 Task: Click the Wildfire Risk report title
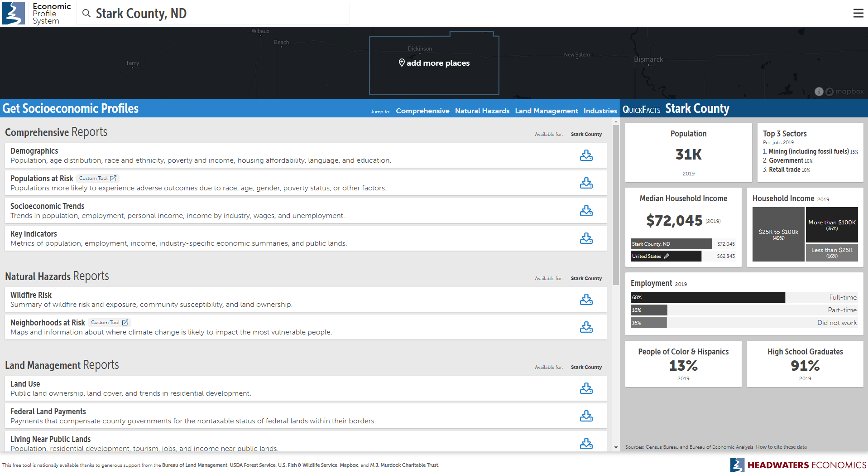pos(31,295)
